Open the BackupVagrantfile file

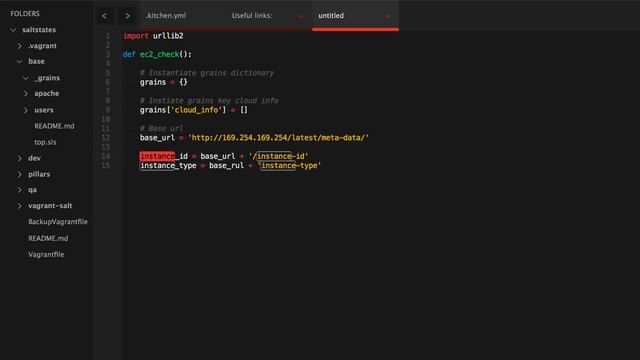[58, 222]
